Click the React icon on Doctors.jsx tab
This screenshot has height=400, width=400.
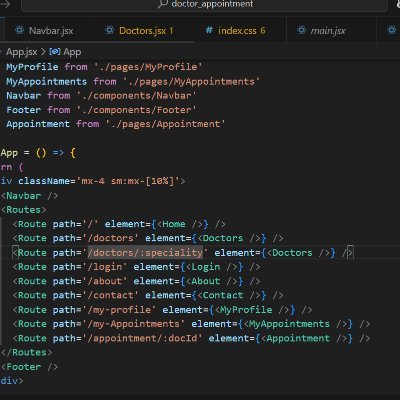tap(109, 31)
